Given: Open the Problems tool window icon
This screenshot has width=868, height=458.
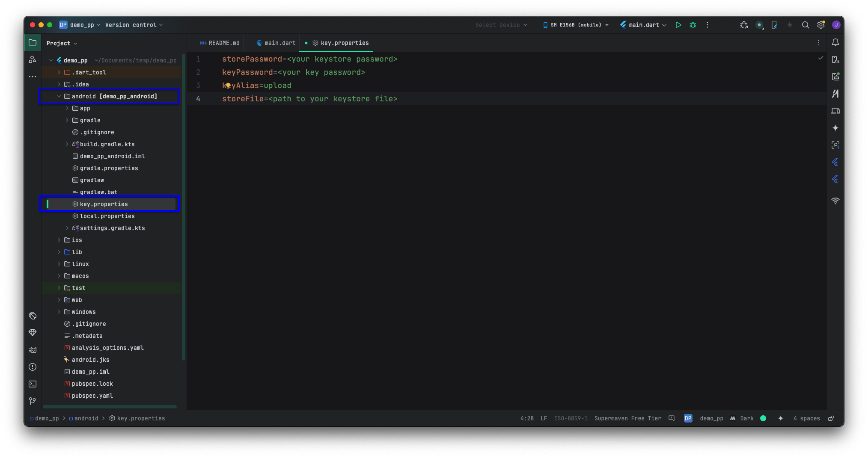Looking at the screenshot, I should pyautogui.click(x=33, y=367).
